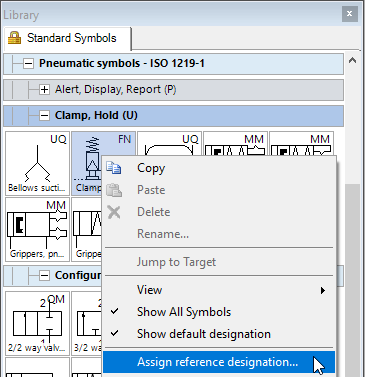
Task: Select the Grippers pneumatic MM symbol
Action: (37, 229)
